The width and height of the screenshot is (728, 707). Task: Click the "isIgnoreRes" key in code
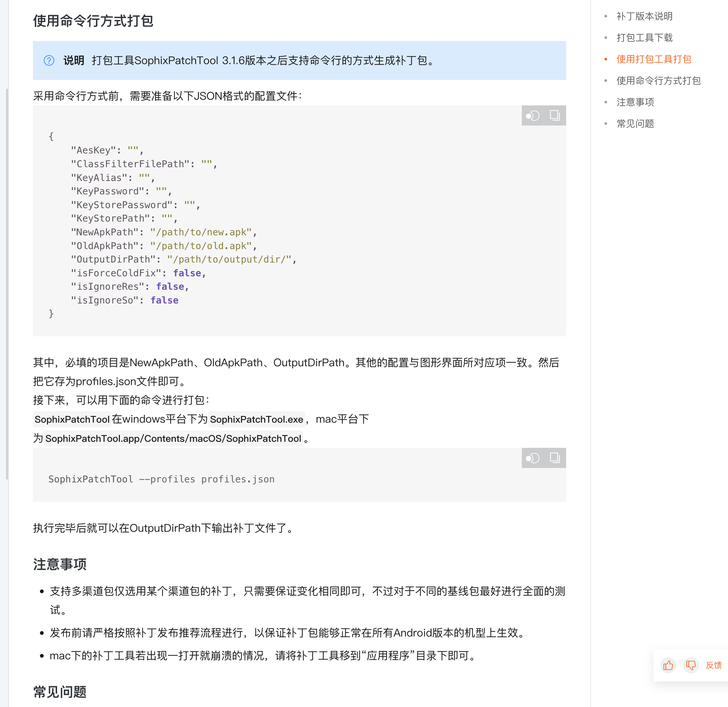[x=108, y=287]
